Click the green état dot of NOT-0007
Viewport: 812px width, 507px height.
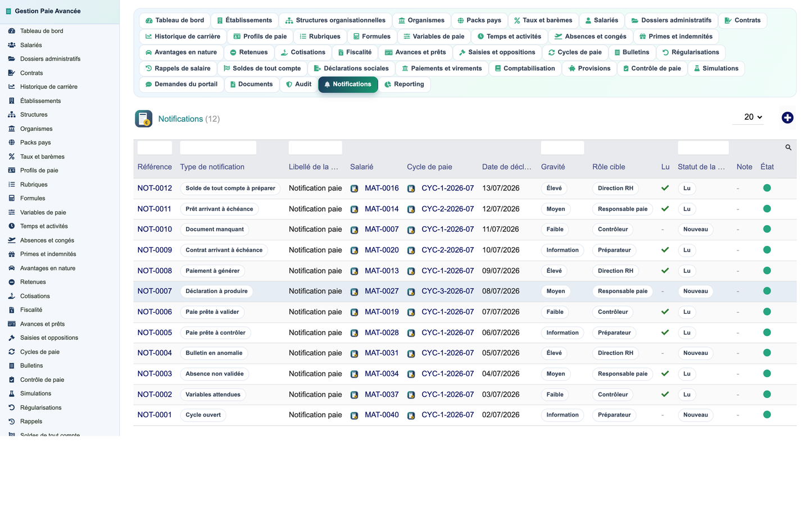click(x=766, y=291)
